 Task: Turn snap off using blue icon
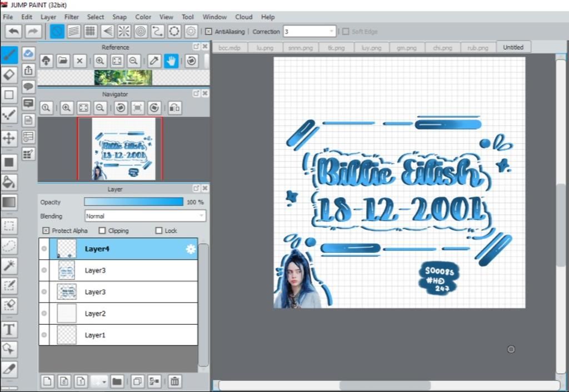pyautogui.click(x=57, y=32)
